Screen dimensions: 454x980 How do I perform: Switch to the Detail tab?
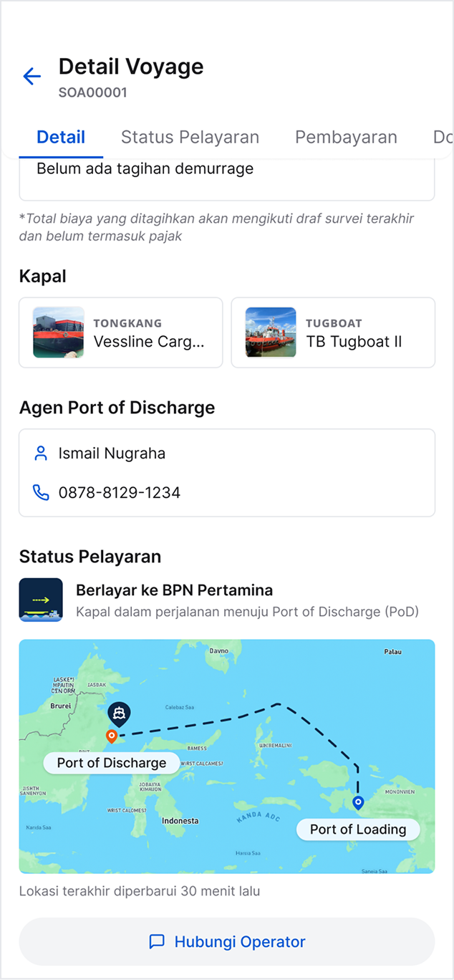[x=61, y=137]
